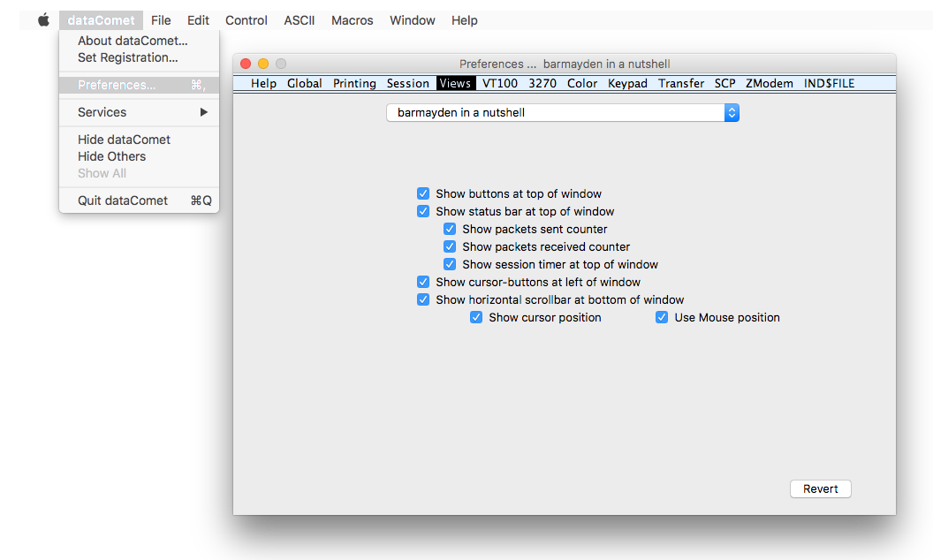Switch to the VT100 preferences tab

500,83
